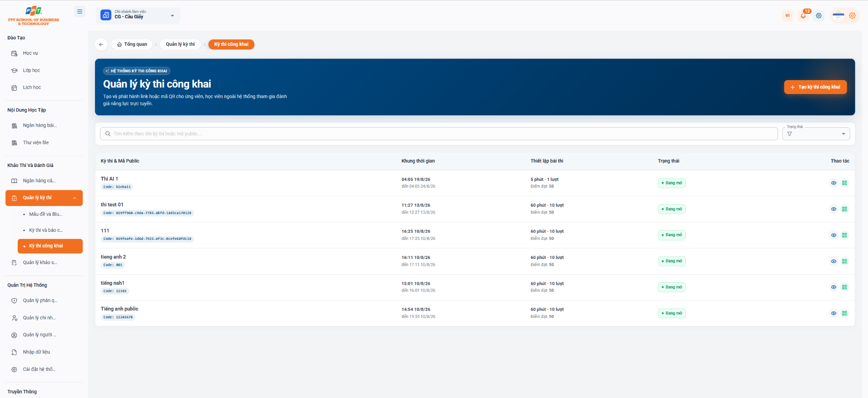The height and width of the screenshot is (398, 868).
Task: Navigate to Quản lý kỳ thi breadcrumb
Action: click(180, 45)
